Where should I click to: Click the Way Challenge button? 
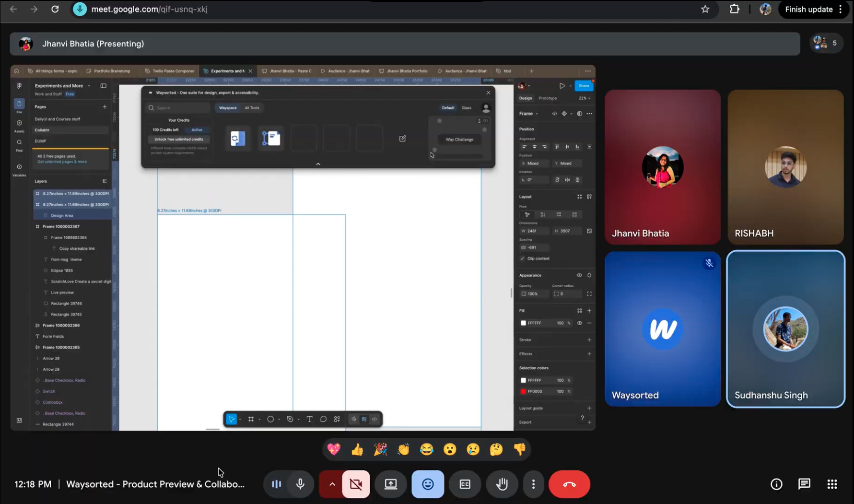pyautogui.click(x=459, y=140)
